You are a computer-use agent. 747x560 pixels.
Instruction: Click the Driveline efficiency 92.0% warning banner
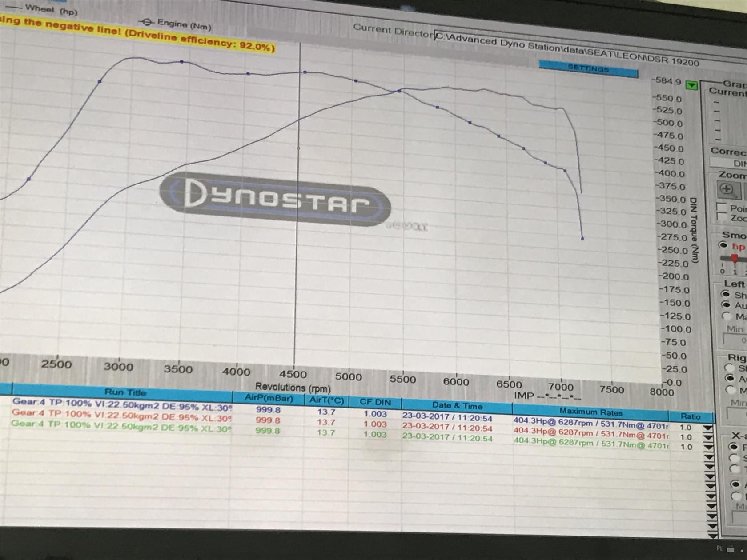[137, 34]
